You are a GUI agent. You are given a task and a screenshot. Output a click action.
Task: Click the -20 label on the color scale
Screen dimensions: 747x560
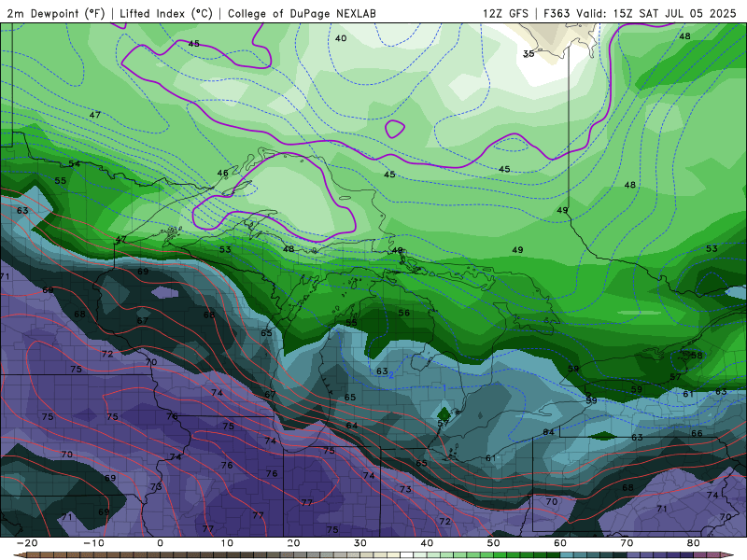(x=27, y=543)
